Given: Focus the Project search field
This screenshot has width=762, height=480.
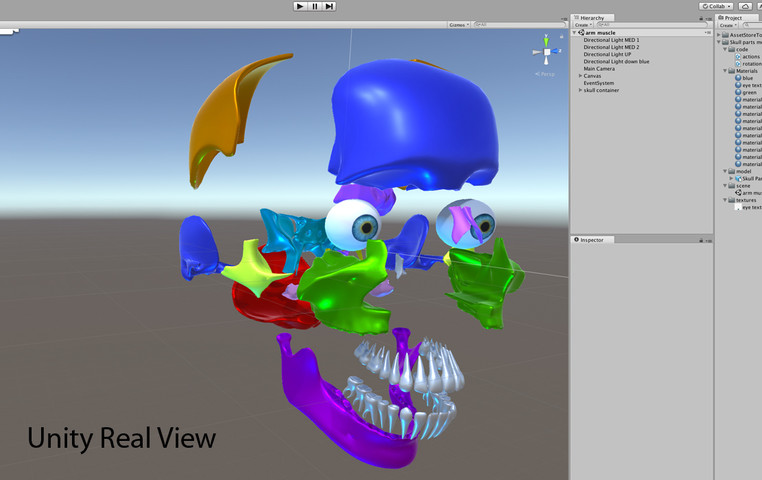Looking at the screenshot, I should tap(752, 25).
